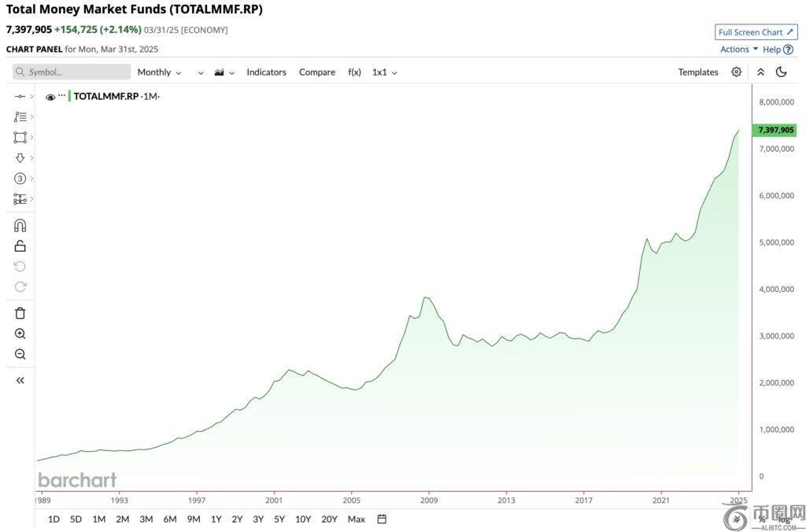The width and height of the screenshot is (806, 532).
Task: Click the trash icon to delete drawings
Action: 20,313
